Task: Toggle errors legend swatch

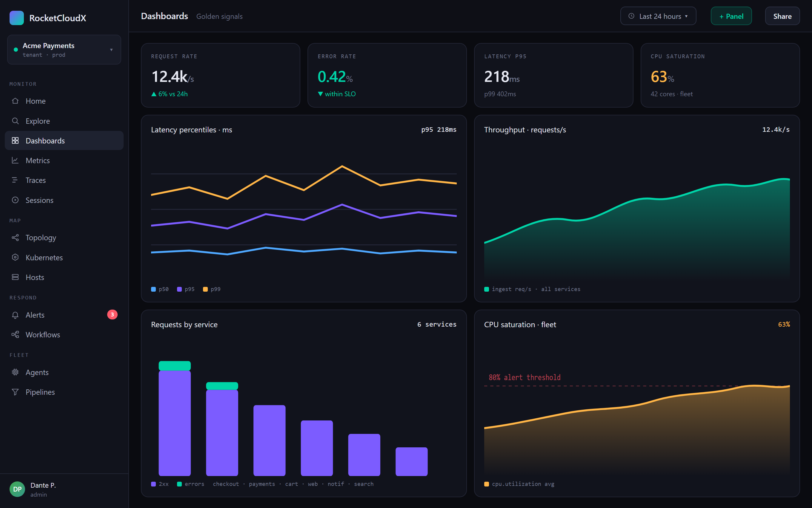Action: 179,484
